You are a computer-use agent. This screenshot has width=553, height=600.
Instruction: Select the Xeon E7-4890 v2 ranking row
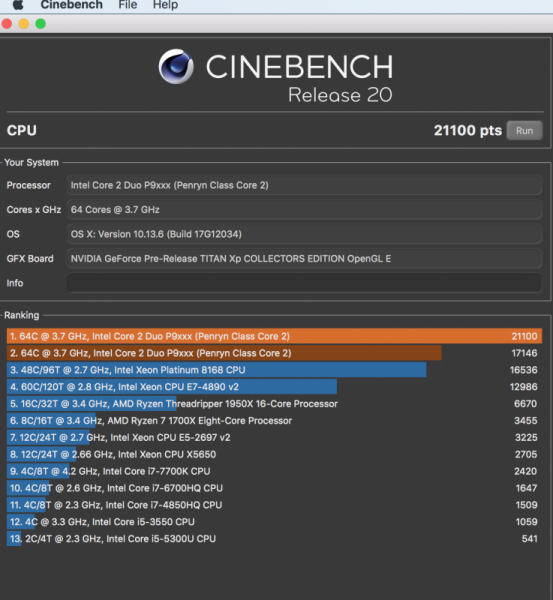(274, 386)
